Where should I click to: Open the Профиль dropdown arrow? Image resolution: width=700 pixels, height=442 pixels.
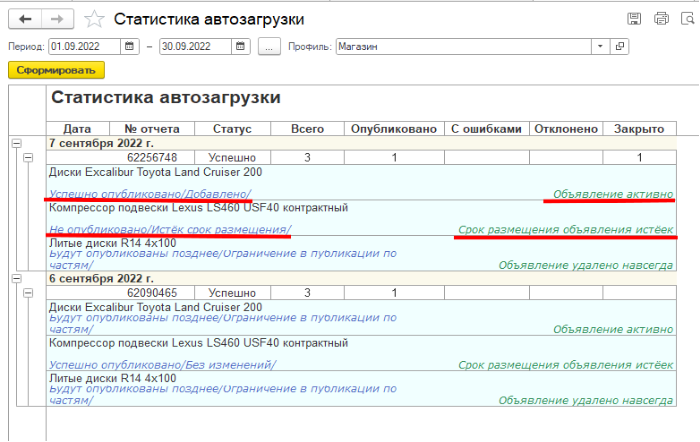600,46
